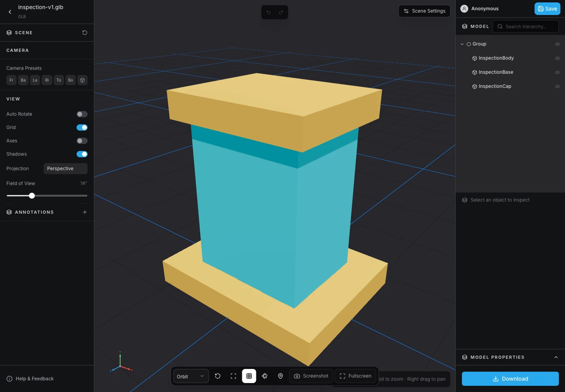This screenshot has width=565, height=392.
Task: Download the model
Action: [510, 379]
